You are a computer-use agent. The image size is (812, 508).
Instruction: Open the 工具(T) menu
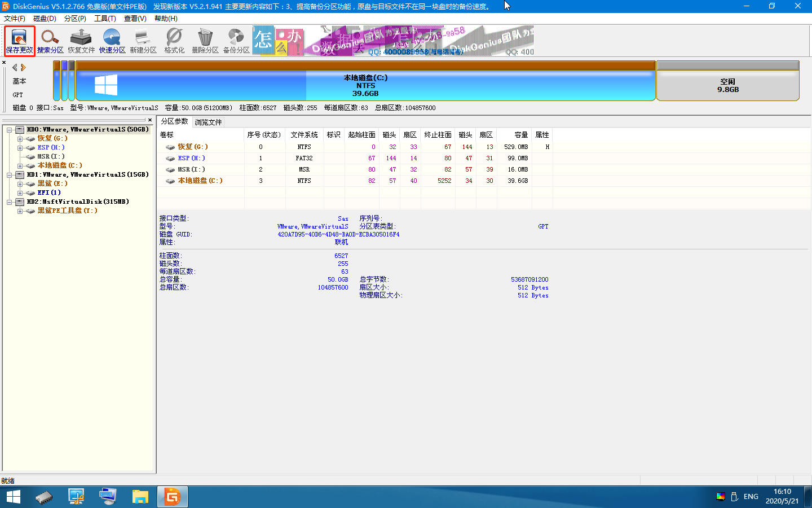[x=105, y=19]
